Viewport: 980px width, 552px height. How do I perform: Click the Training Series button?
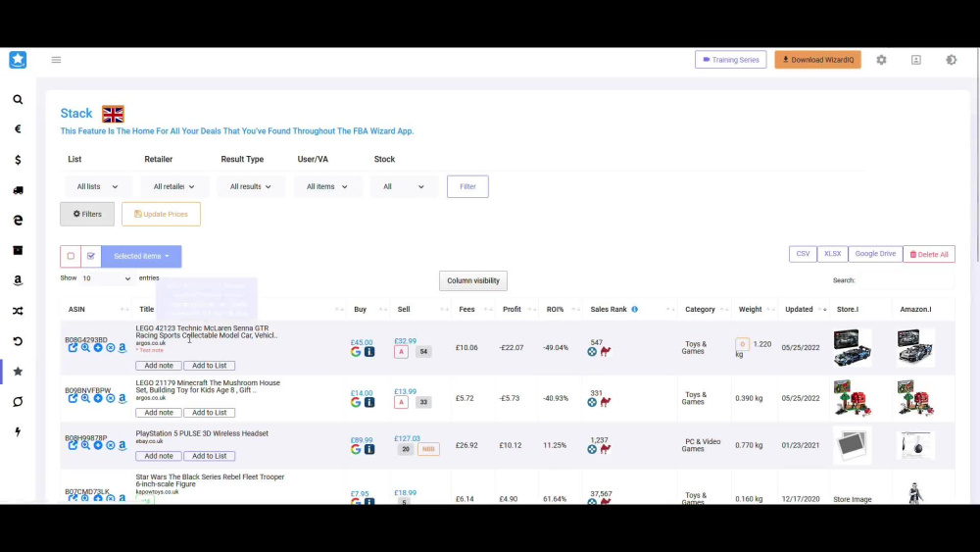(731, 60)
